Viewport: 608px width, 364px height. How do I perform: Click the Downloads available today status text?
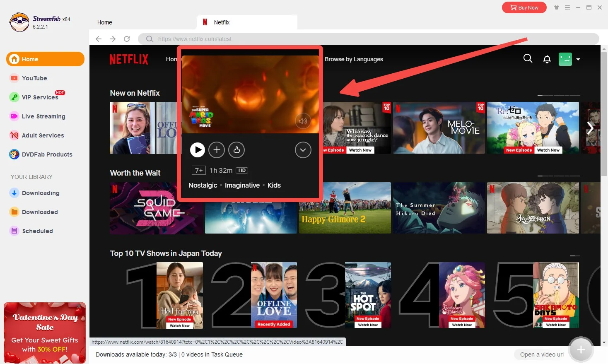coord(169,354)
